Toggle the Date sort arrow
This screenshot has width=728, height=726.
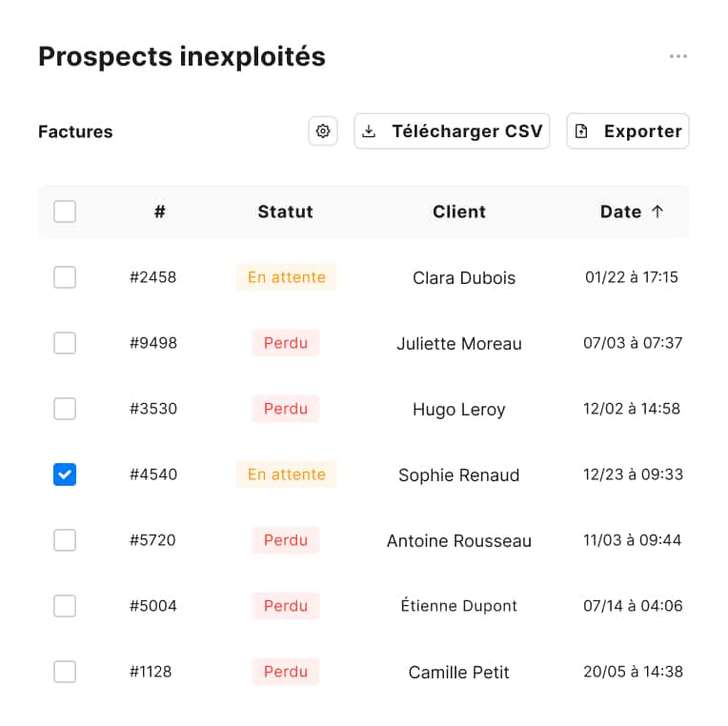[657, 212]
